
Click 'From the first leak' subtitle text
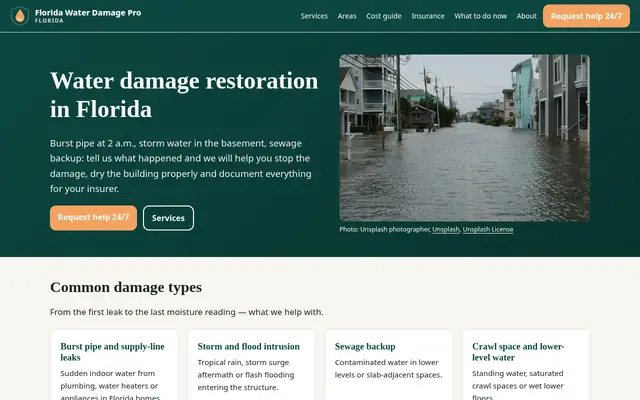tap(187, 312)
